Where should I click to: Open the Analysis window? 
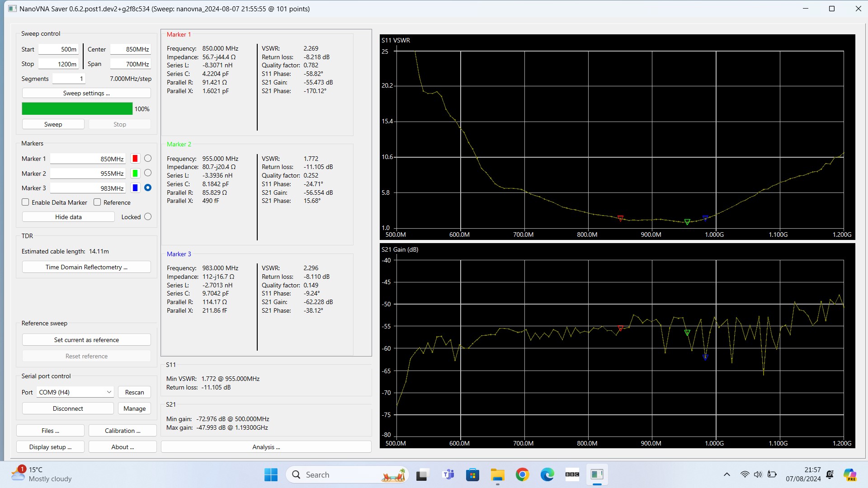click(266, 447)
